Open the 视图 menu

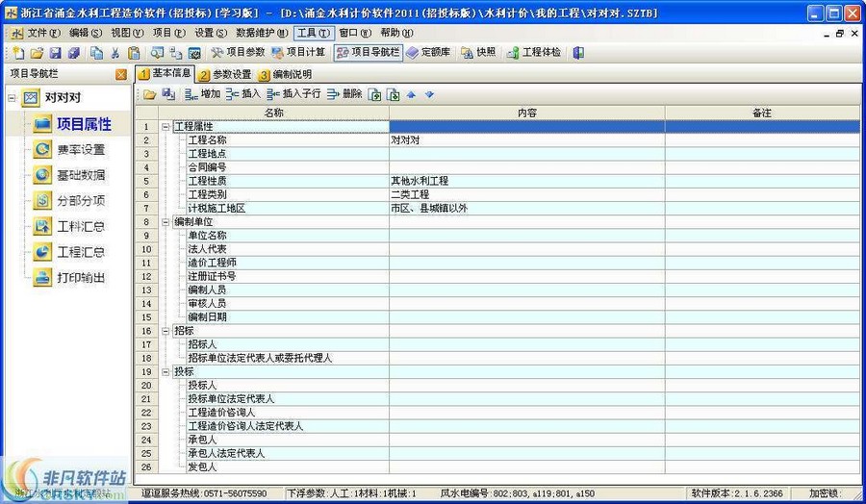pyautogui.click(x=127, y=33)
